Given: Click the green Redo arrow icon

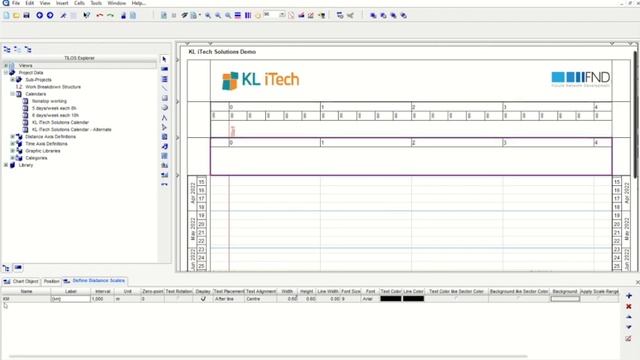Looking at the screenshot, I should pyautogui.click(x=110, y=16).
